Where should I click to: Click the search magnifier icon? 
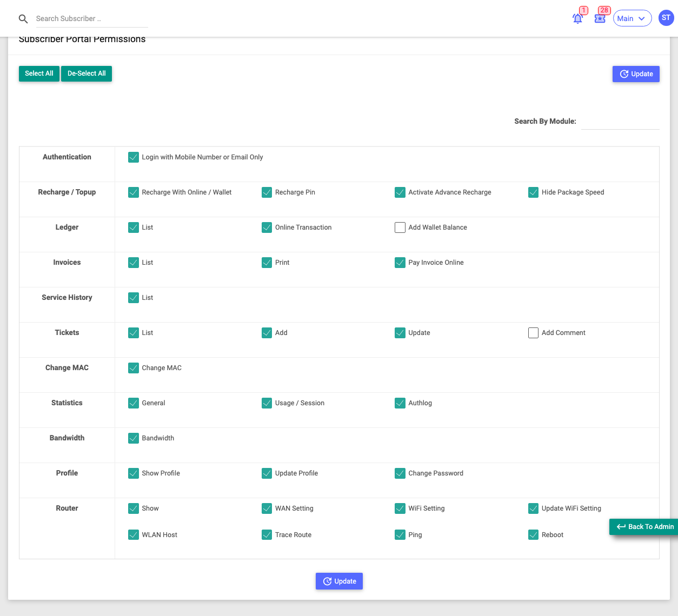coord(23,19)
